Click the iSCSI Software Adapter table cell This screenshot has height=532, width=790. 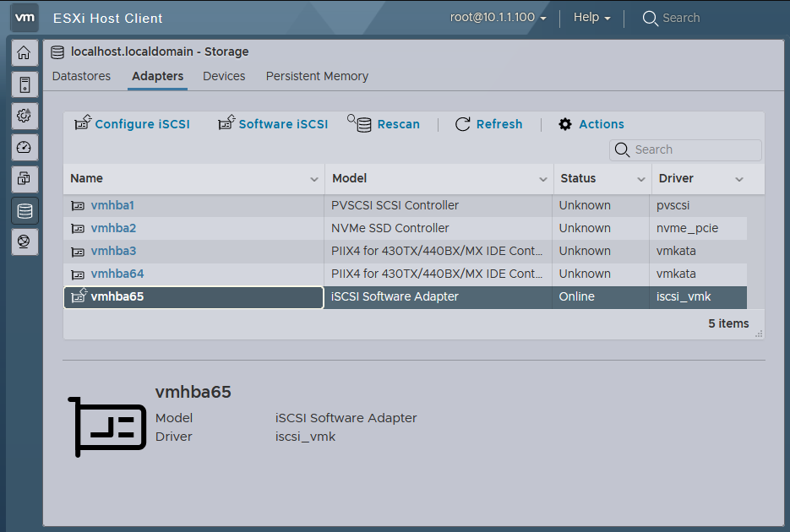(x=438, y=296)
